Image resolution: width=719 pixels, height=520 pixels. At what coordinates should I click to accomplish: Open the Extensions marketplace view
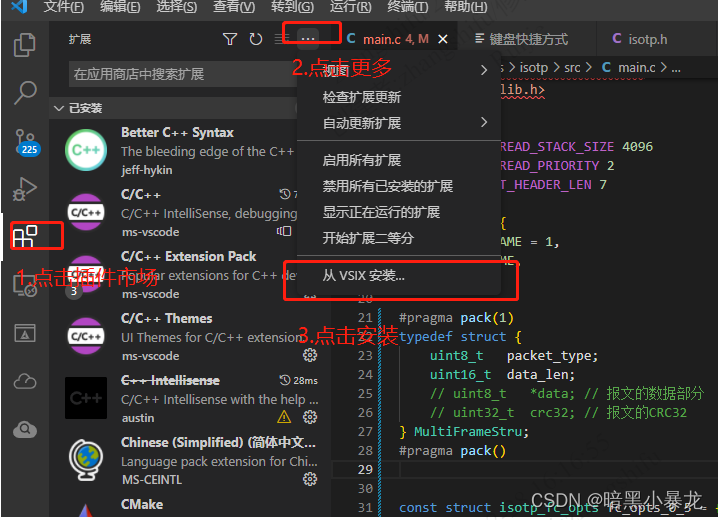(25, 237)
